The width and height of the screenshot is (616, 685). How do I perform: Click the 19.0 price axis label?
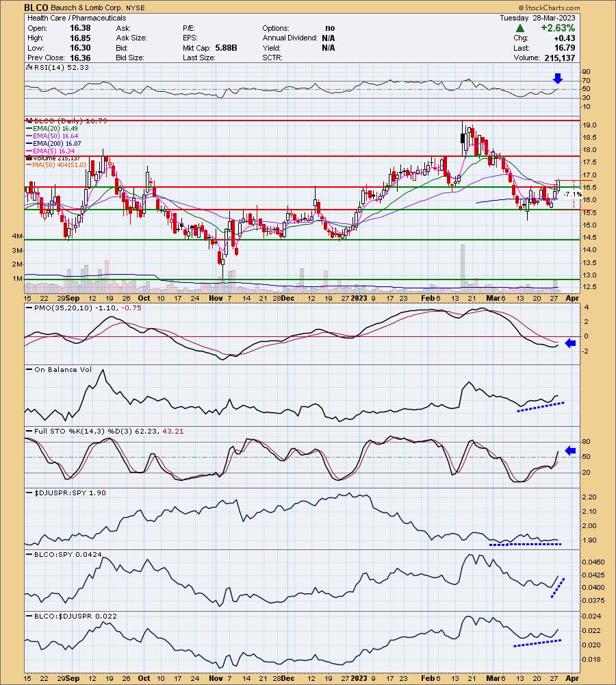click(x=590, y=125)
